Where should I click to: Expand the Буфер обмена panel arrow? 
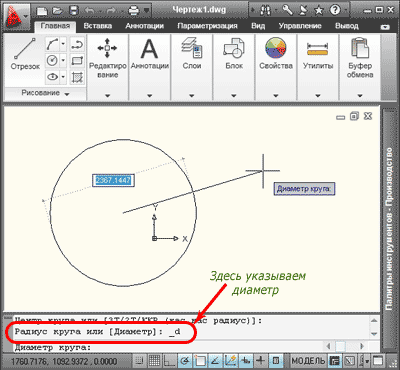[360, 96]
